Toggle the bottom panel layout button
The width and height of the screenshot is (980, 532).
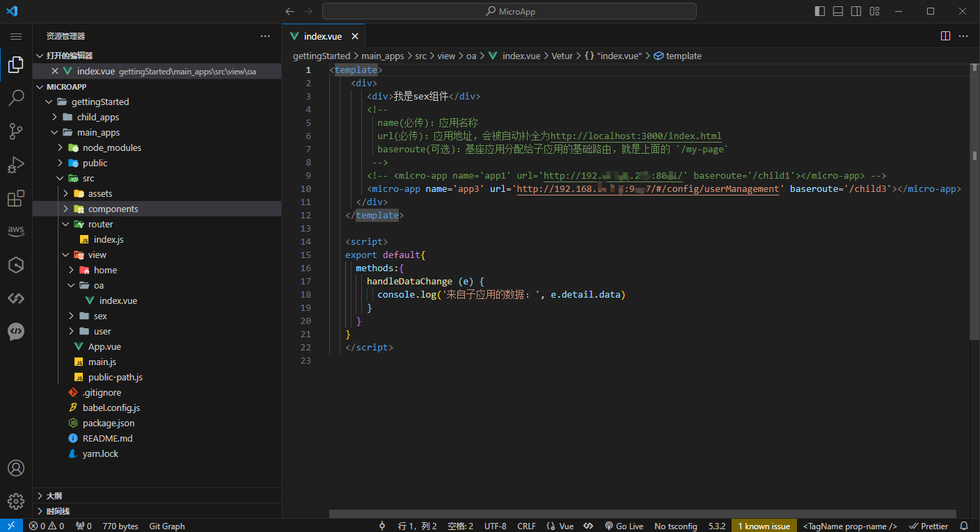[838, 11]
